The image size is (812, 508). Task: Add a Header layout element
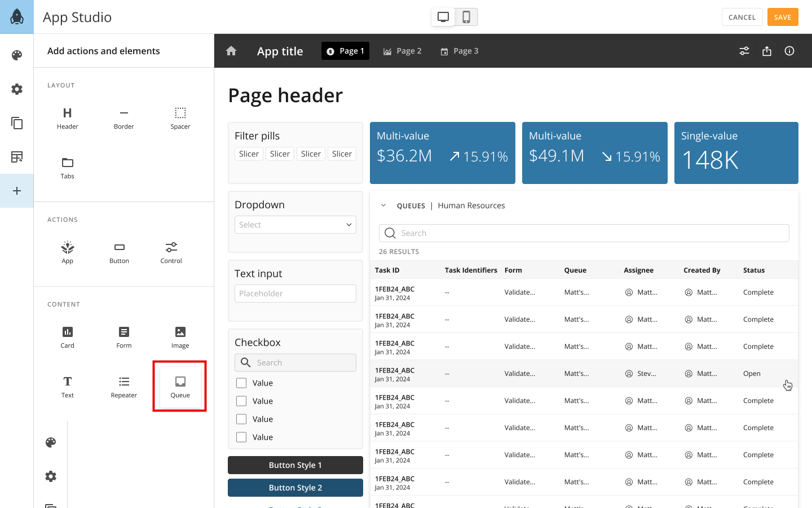click(x=68, y=119)
